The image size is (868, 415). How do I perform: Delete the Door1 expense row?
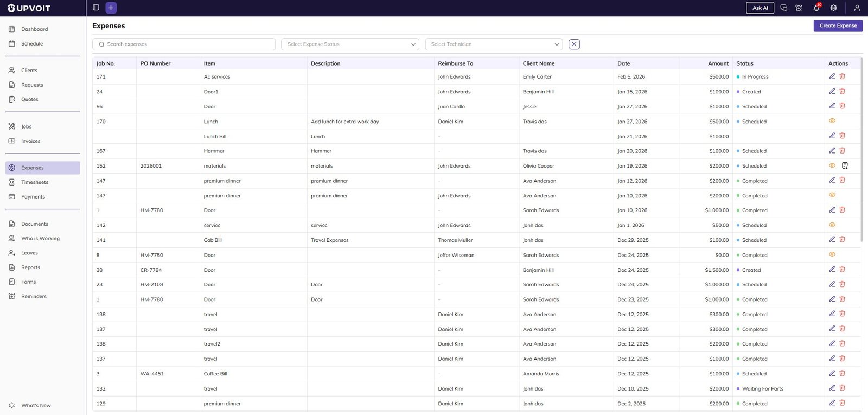coord(842,91)
